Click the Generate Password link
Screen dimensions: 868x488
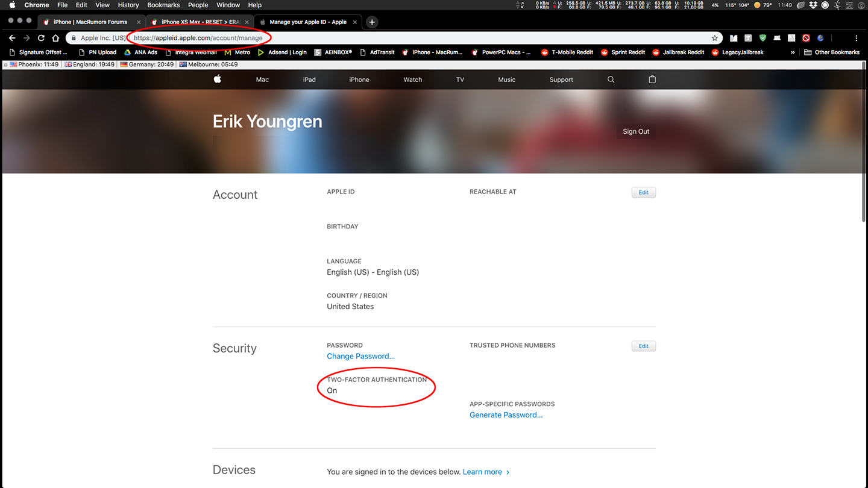506,415
